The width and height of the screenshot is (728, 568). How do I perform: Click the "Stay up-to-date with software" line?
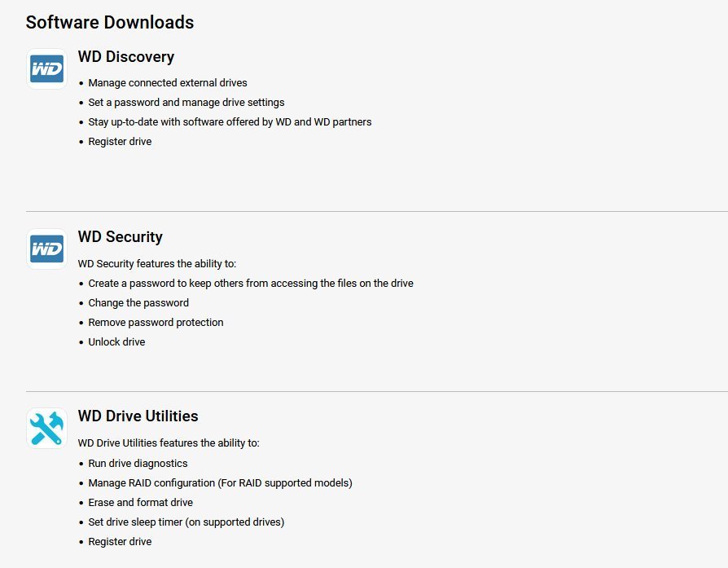[230, 122]
